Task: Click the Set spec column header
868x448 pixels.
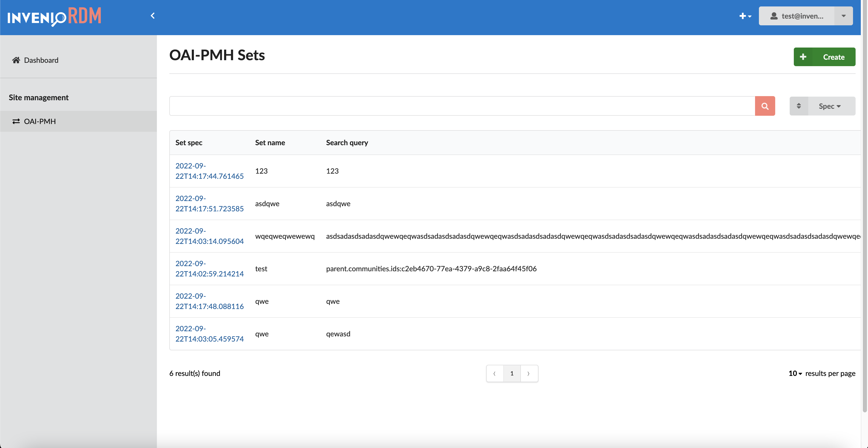Action: 188,142
